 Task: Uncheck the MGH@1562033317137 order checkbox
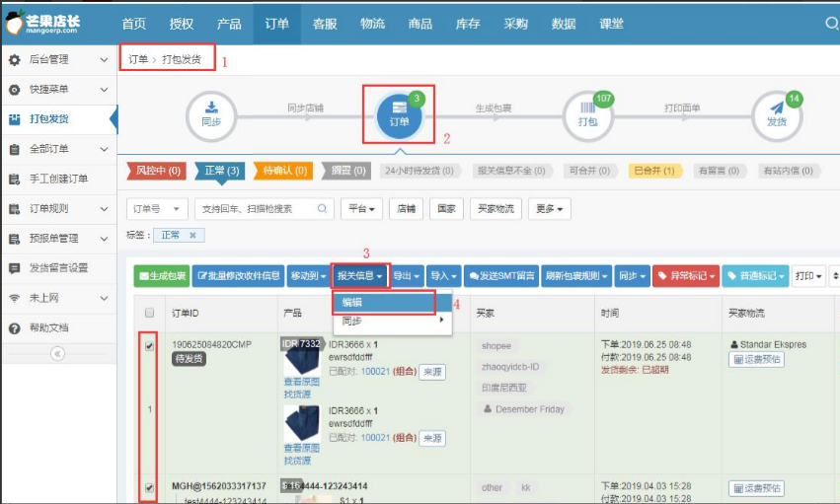(x=150, y=487)
